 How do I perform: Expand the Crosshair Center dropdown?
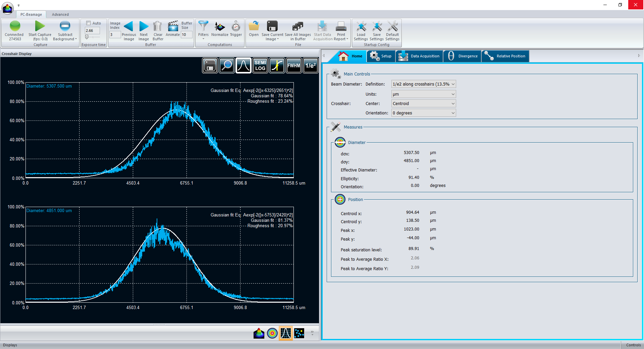pos(423,104)
